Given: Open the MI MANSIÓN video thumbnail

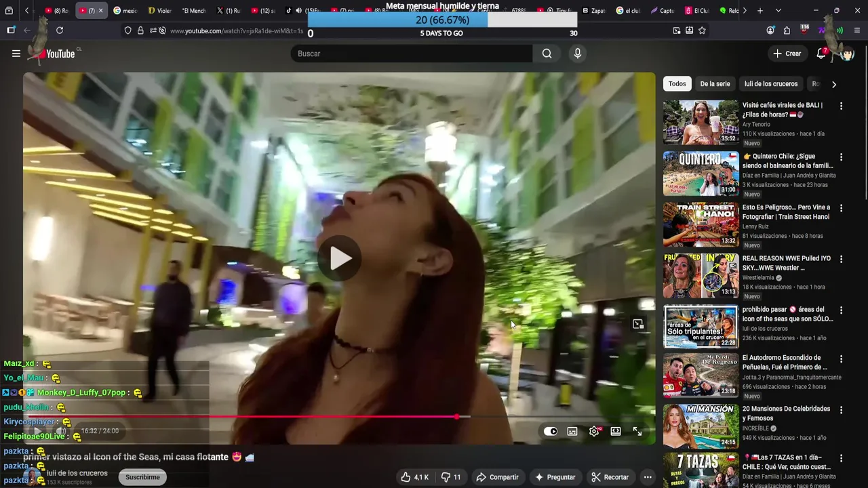Looking at the screenshot, I should (x=701, y=426).
